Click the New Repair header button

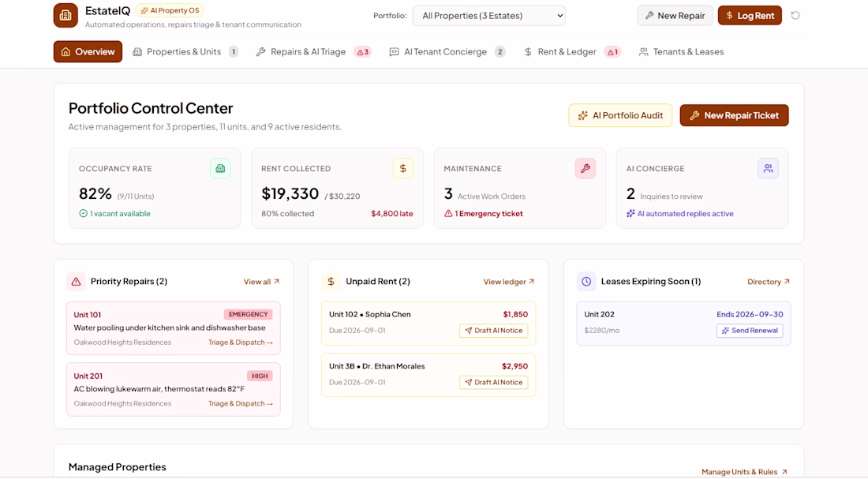[x=675, y=16]
